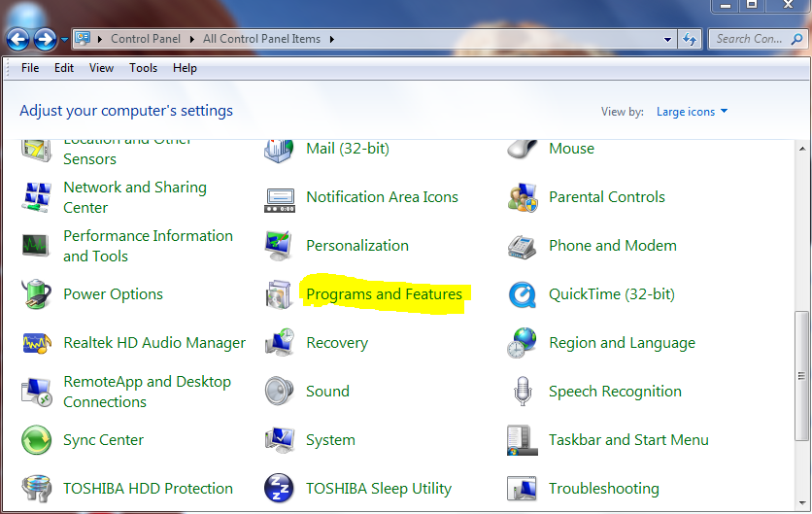Expand the address bar history dropdown arrow
Viewport: 812px width, 514px height.
click(x=667, y=40)
